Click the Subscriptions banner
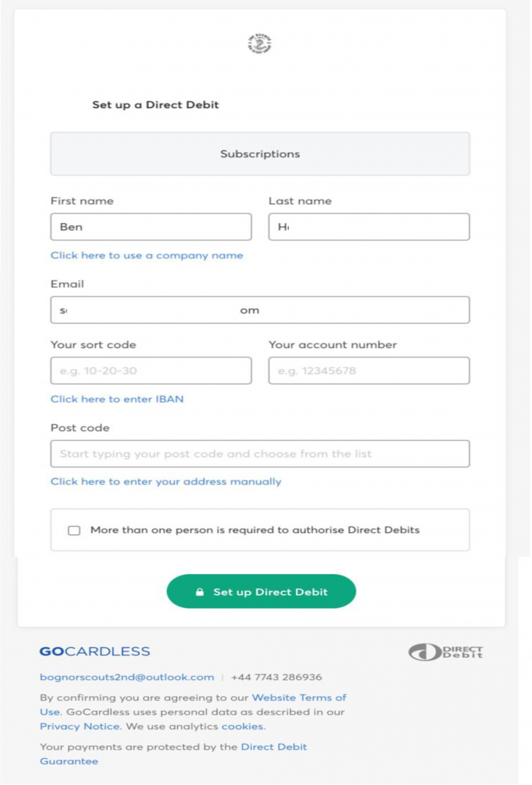This screenshot has height=785, width=532. point(260,154)
